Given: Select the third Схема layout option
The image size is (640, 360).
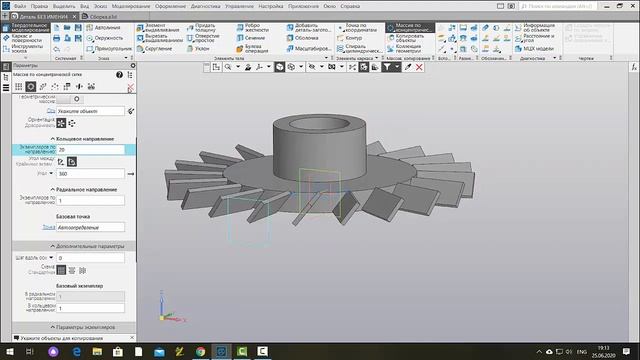Looking at the screenshot, I should (82, 270).
